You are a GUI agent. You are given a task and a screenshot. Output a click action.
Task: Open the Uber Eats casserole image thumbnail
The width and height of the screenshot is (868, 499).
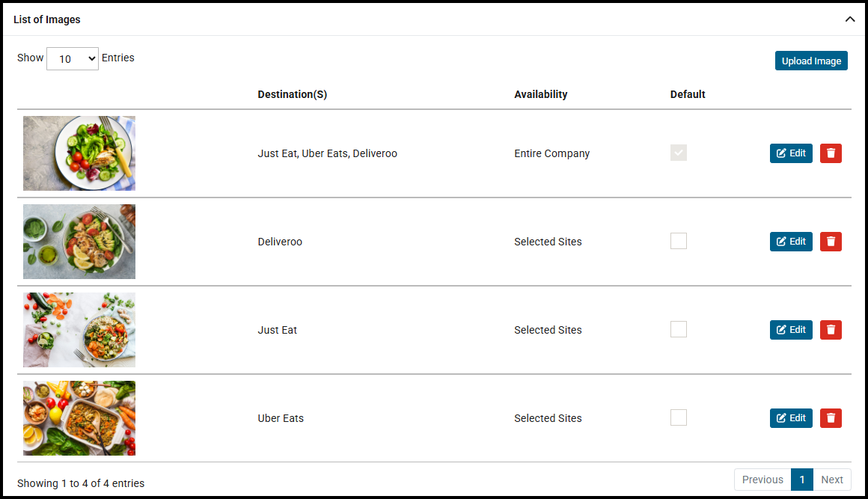pyautogui.click(x=79, y=418)
